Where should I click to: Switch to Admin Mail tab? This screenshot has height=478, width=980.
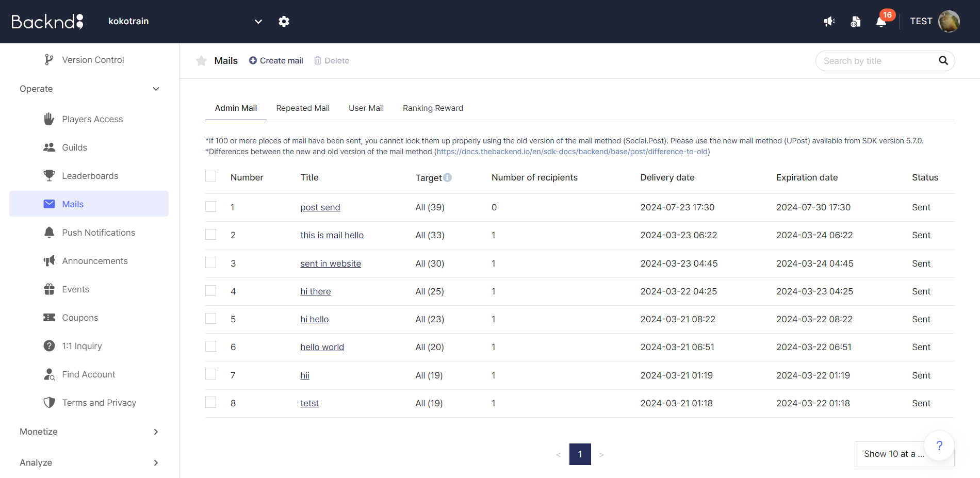pos(236,108)
